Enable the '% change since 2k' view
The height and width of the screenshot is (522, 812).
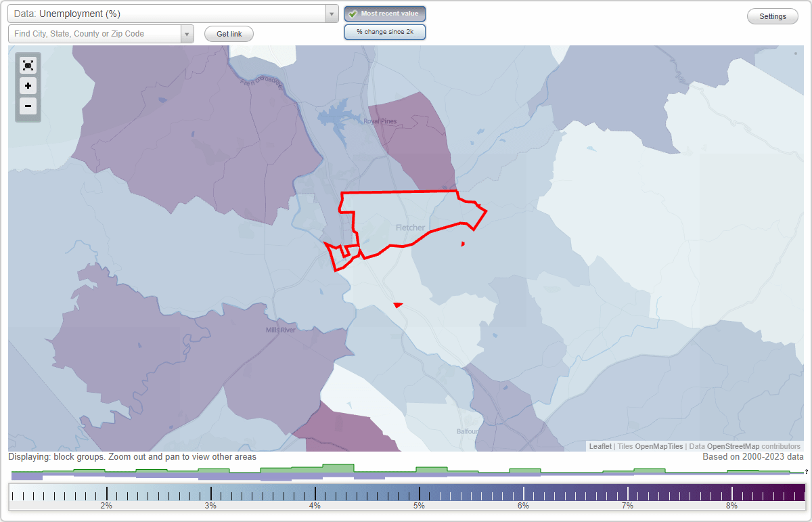pos(385,31)
